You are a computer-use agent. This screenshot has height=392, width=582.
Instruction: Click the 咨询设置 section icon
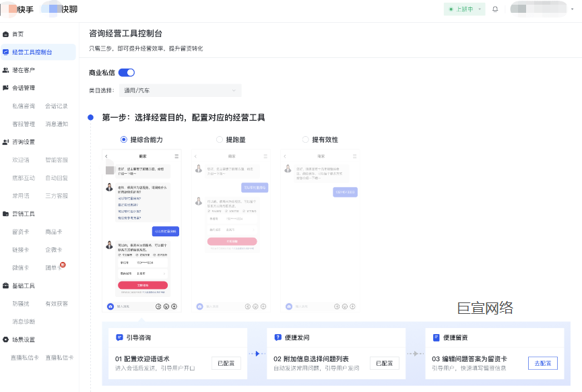click(x=7, y=141)
